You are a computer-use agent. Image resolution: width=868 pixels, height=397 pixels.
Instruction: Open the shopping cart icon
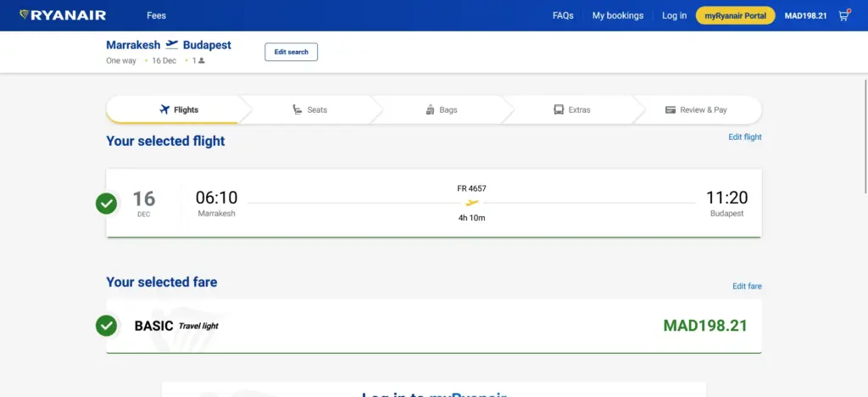(x=843, y=15)
